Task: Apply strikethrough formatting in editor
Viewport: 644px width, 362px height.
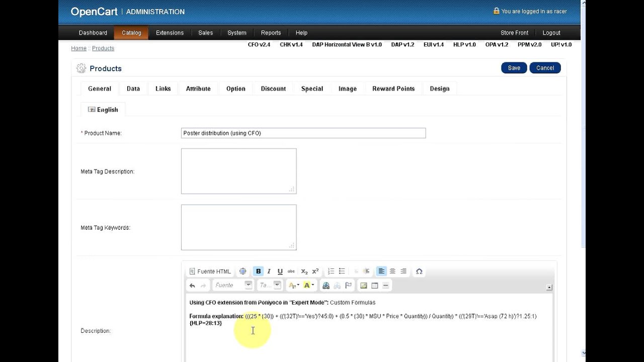Action: point(291,271)
